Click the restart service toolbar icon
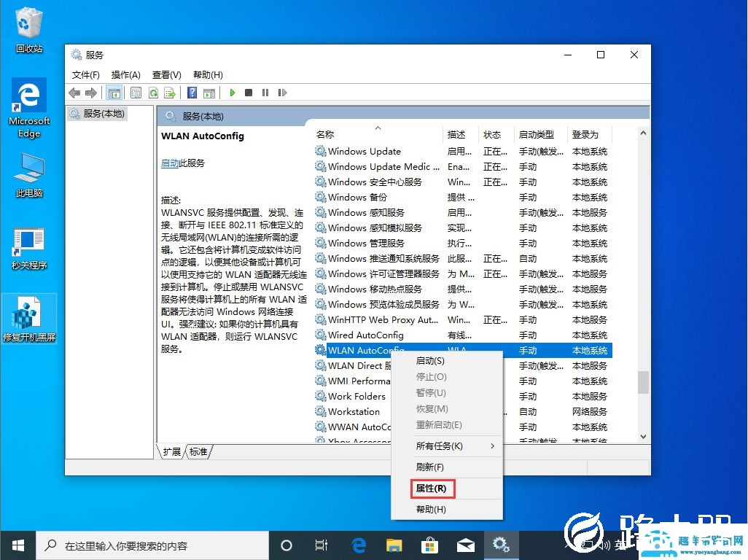This screenshot has height=560, width=748. [x=283, y=93]
